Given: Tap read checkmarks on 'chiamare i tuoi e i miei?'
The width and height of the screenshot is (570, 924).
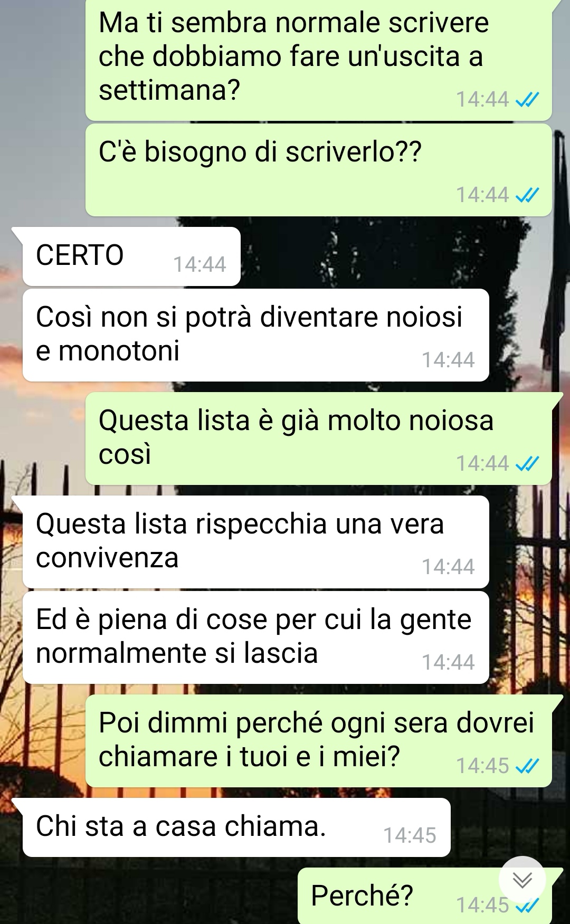Looking at the screenshot, I should coord(527,766).
